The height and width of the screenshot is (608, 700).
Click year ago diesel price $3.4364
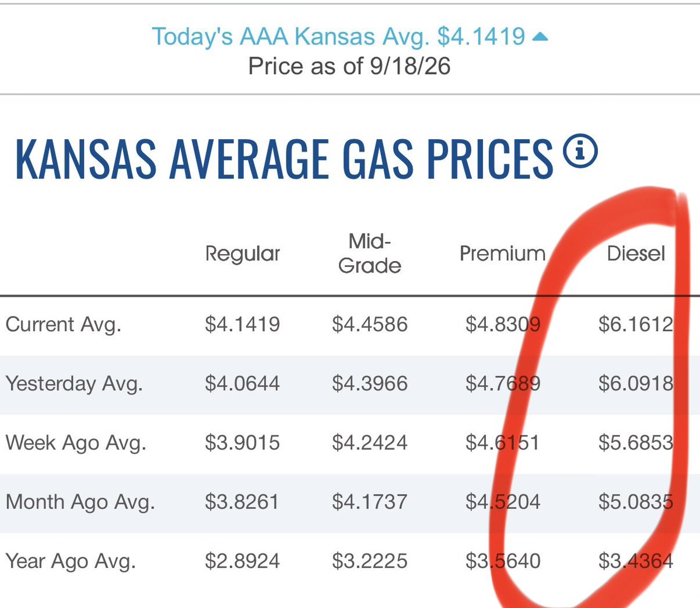[636, 561]
